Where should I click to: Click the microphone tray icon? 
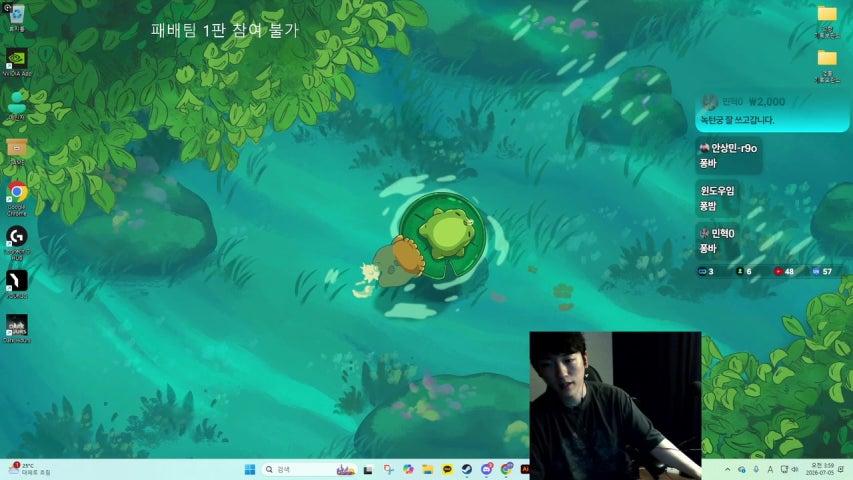click(756, 469)
